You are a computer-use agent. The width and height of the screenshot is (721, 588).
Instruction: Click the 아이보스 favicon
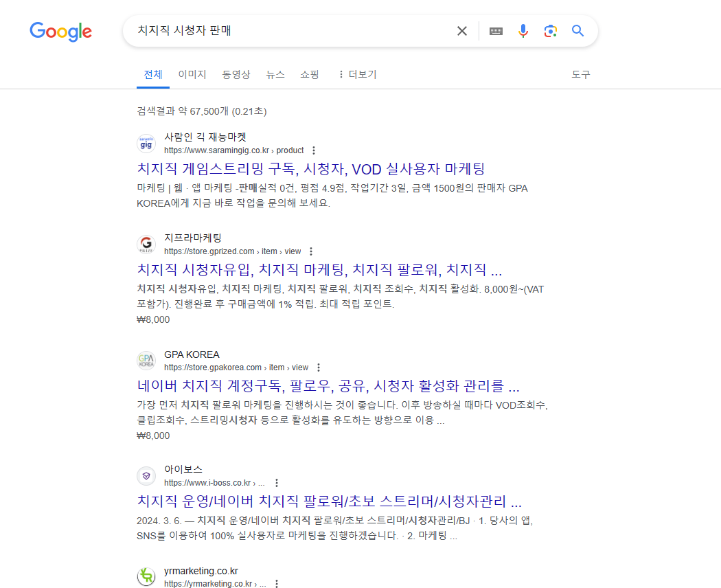146,476
